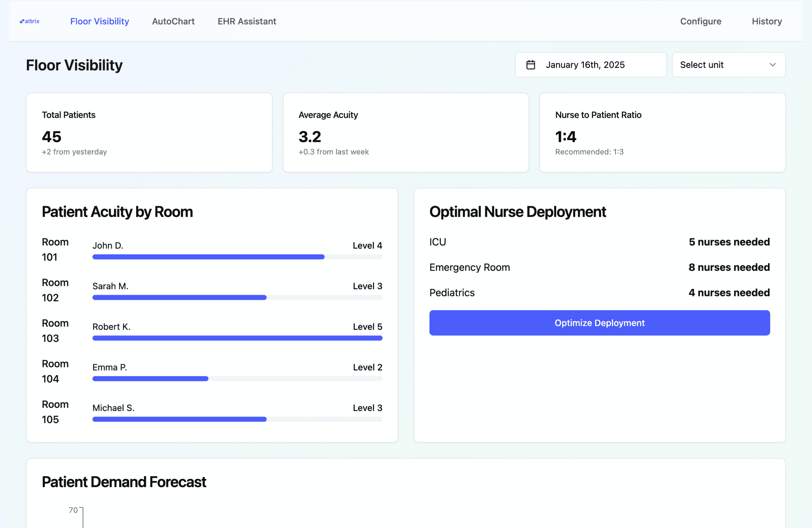Open the Select unit dropdown
This screenshot has height=528, width=812.
(729, 65)
